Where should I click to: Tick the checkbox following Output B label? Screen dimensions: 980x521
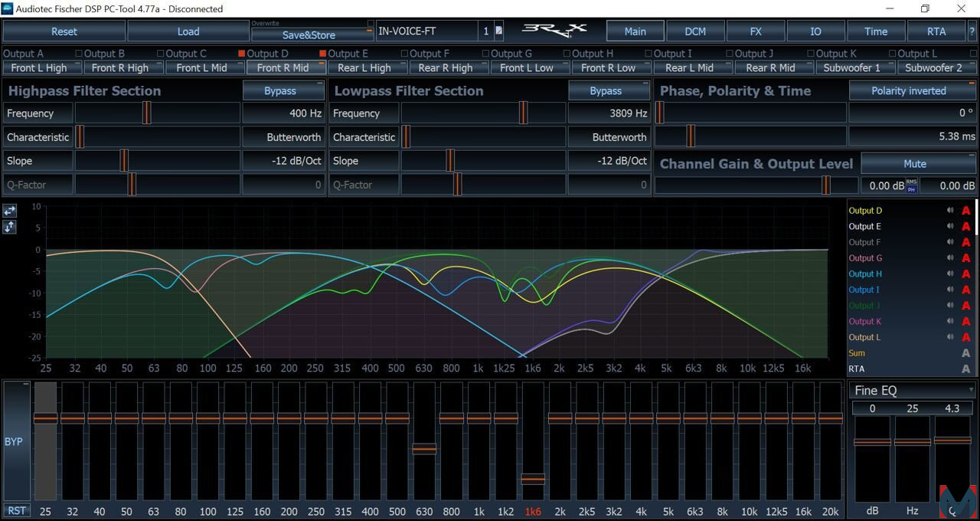pyautogui.click(x=161, y=54)
